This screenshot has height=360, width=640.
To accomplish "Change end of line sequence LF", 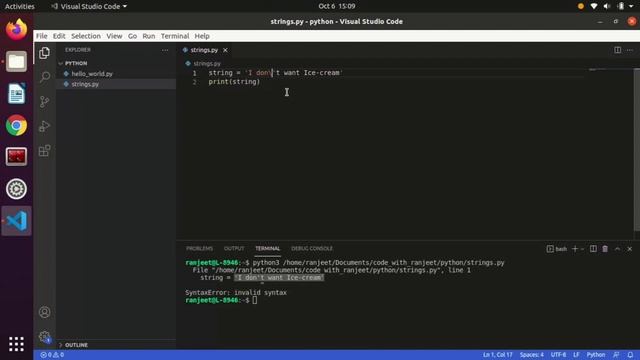I will [576, 355].
